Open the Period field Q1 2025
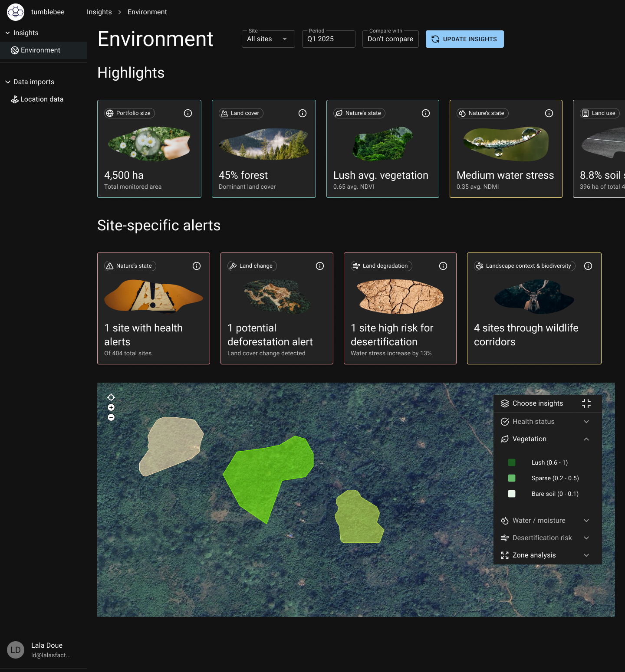The height and width of the screenshot is (672, 625). tap(329, 39)
